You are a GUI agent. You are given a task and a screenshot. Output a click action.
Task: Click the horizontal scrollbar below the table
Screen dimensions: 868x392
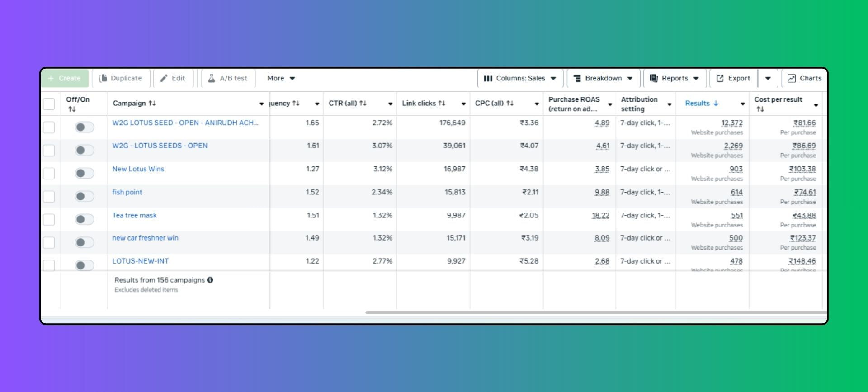tap(588, 312)
